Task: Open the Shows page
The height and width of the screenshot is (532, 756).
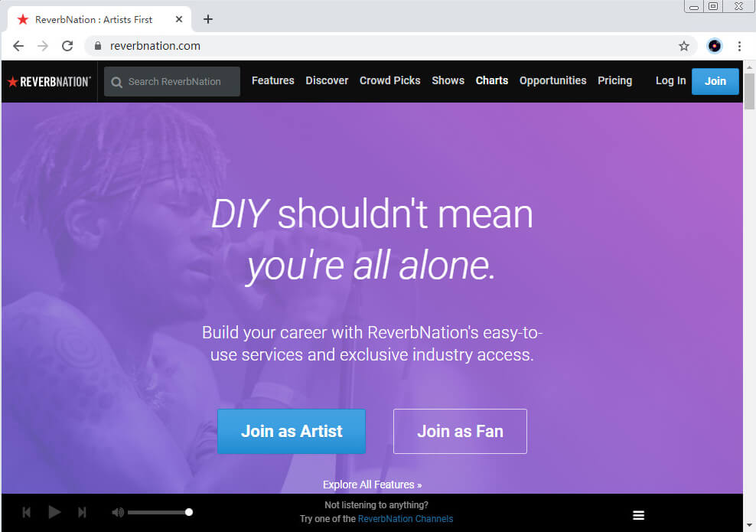Action: (x=448, y=80)
